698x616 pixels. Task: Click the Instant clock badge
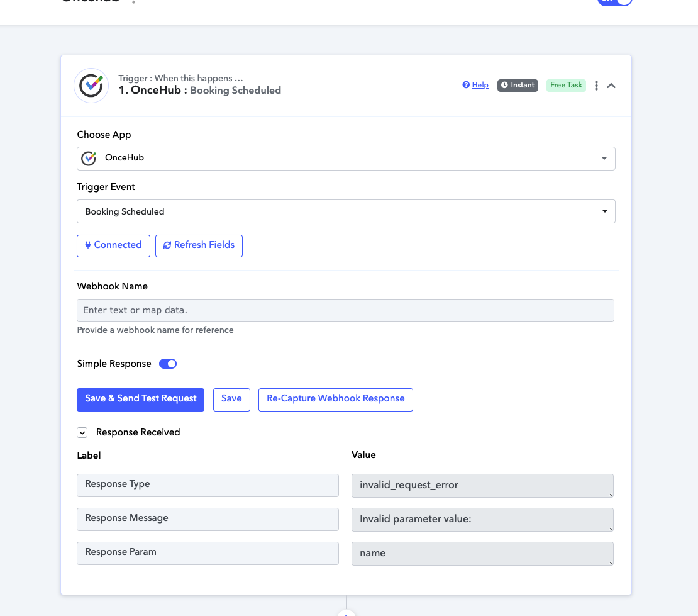tap(518, 85)
